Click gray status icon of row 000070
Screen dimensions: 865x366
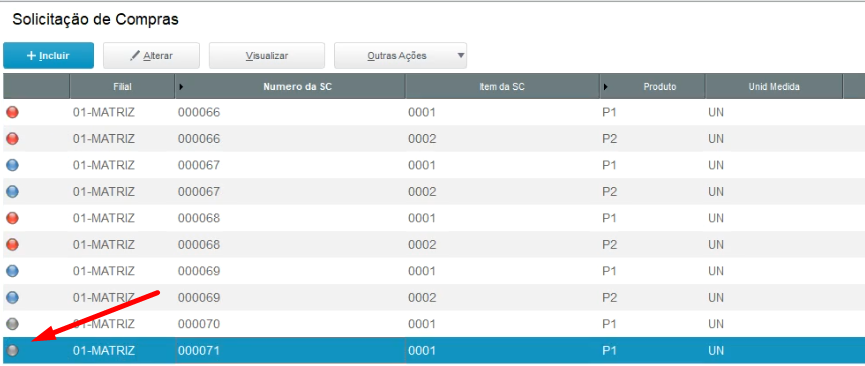[x=12, y=323]
